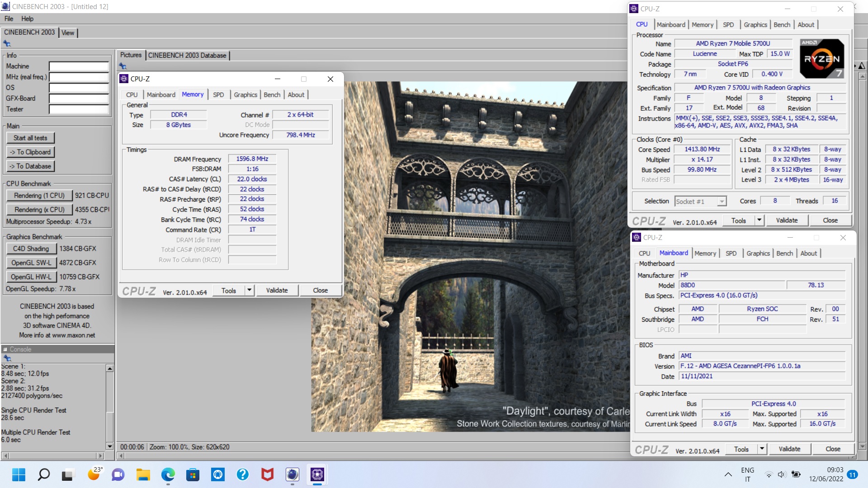Switch to CINEBENCH 2003 taskbar icon
The width and height of the screenshot is (868, 488).
(x=292, y=474)
